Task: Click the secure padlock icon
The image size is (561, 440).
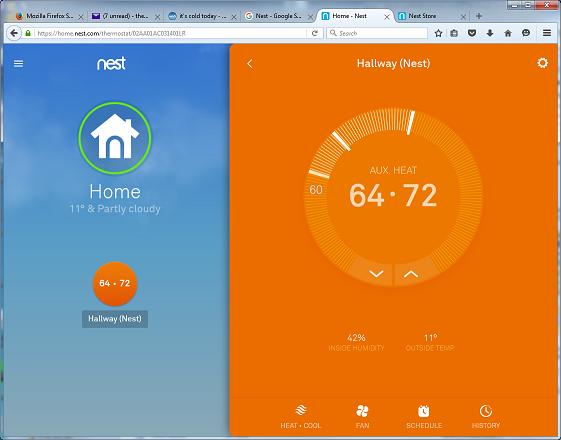Action: coord(28,33)
